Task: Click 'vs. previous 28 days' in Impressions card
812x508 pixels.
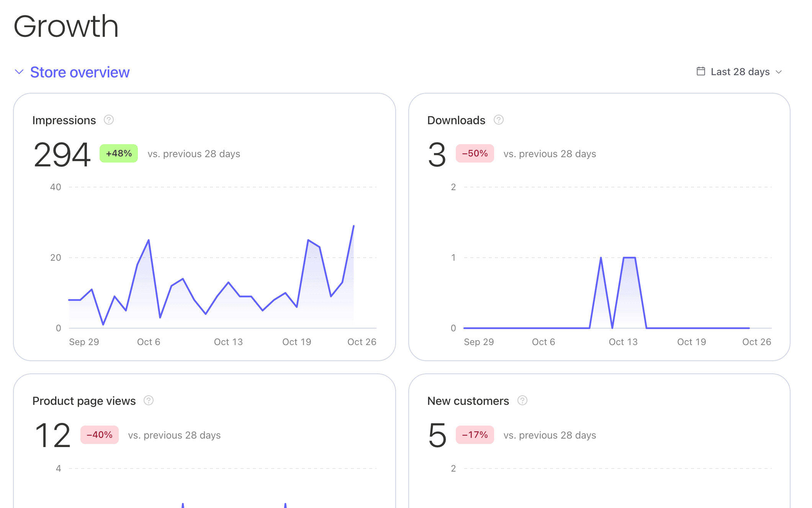Action: [x=194, y=154]
